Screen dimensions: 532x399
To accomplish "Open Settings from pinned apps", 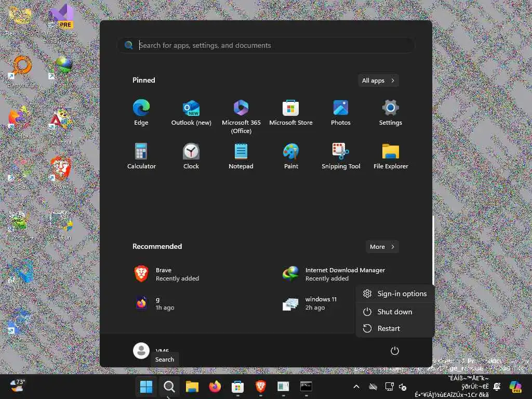I will (x=391, y=113).
